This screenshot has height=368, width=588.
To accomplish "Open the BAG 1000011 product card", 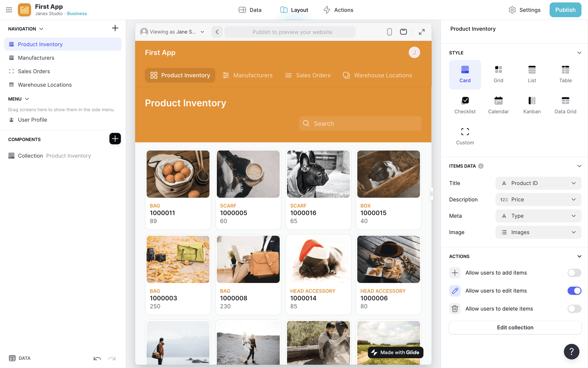I will (x=178, y=189).
